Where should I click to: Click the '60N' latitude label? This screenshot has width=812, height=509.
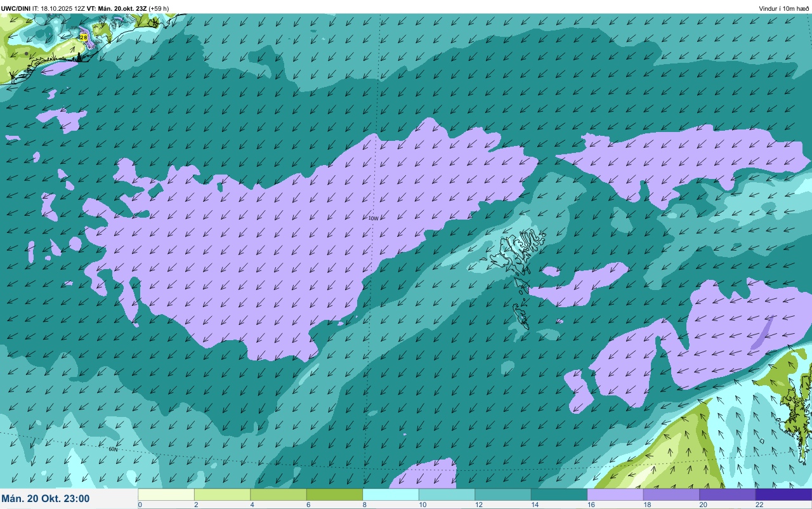[113, 449]
